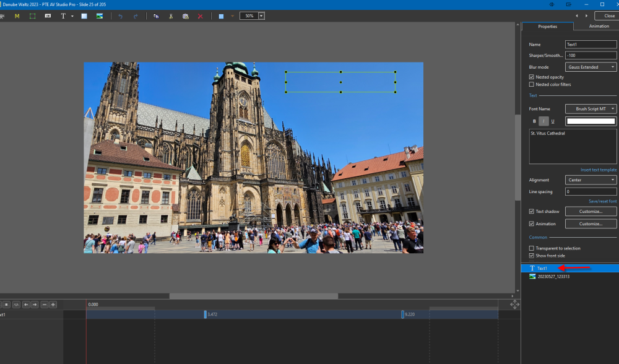Check Transparent to selection option
Screen dimensions: 619x364
(532, 248)
